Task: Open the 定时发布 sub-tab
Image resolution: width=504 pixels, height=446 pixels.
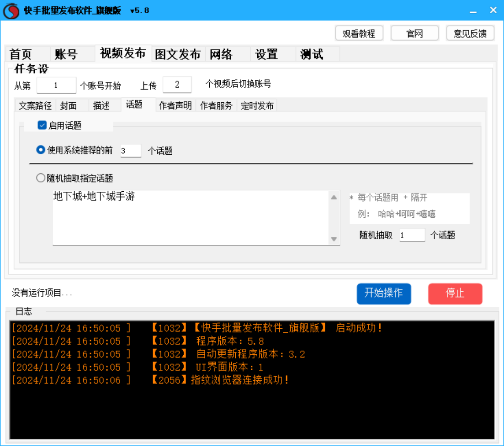Action: click(257, 105)
